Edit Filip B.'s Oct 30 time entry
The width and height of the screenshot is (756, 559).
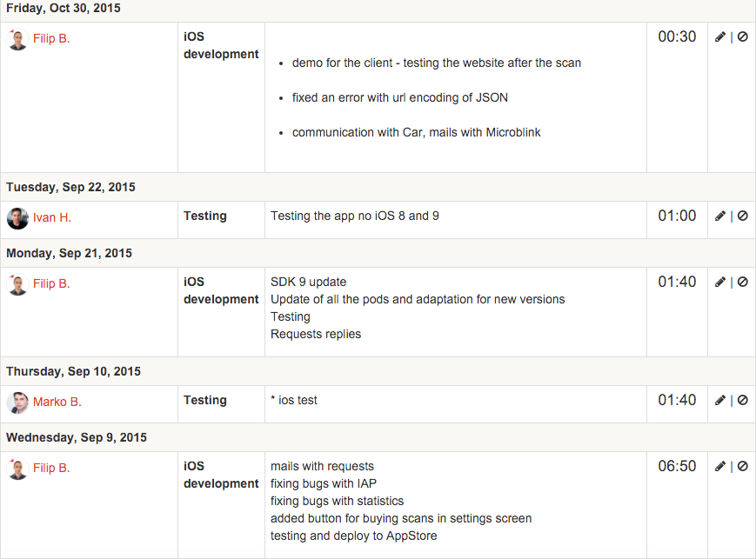720,37
